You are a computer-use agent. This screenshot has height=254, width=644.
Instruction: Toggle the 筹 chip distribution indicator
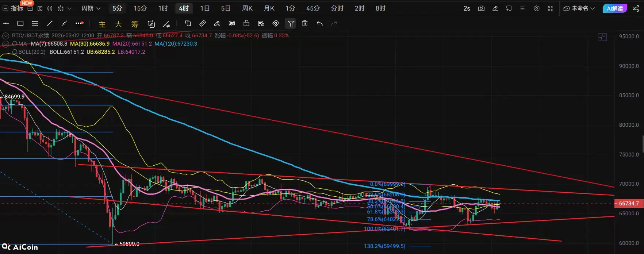(135, 24)
